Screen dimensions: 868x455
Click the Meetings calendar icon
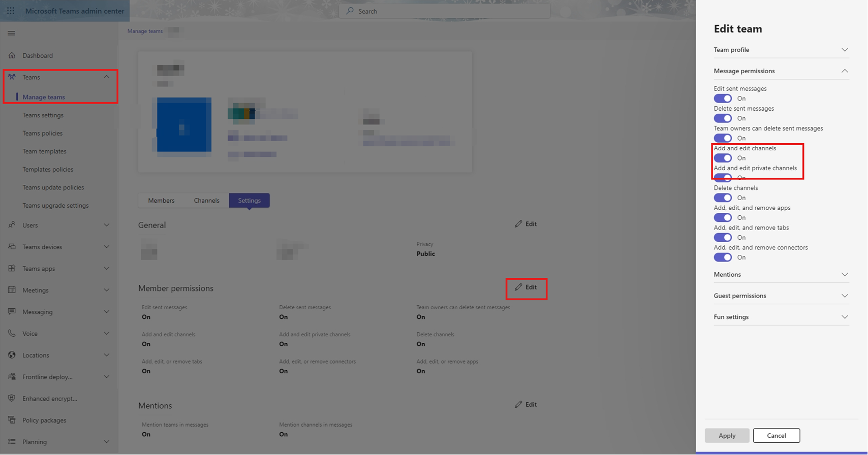[x=12, y=290]
